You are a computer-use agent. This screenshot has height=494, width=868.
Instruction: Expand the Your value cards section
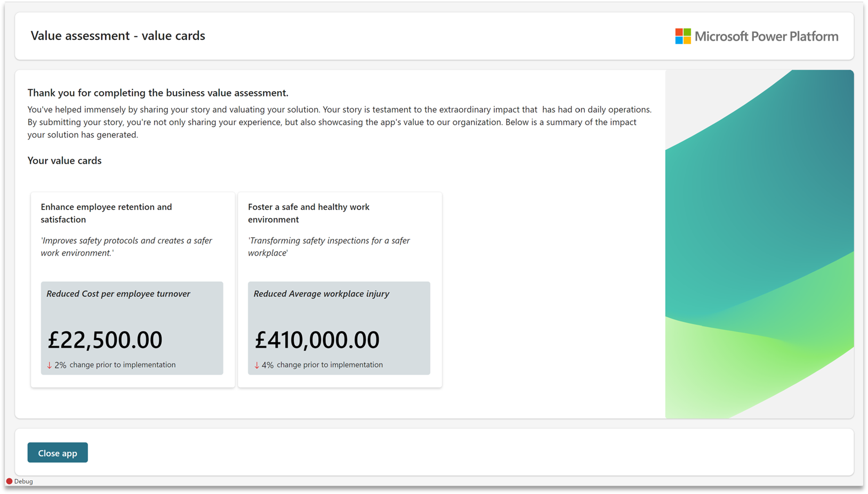[x=65, y=160]
